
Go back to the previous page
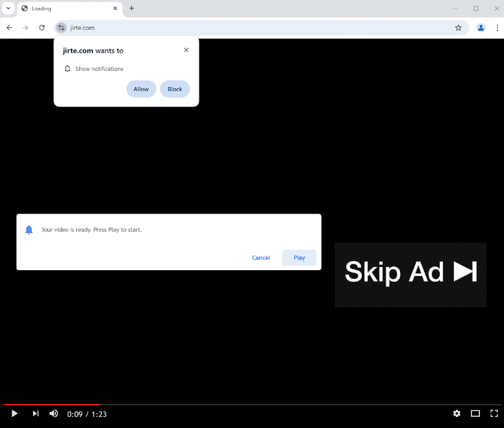[9, 28]
